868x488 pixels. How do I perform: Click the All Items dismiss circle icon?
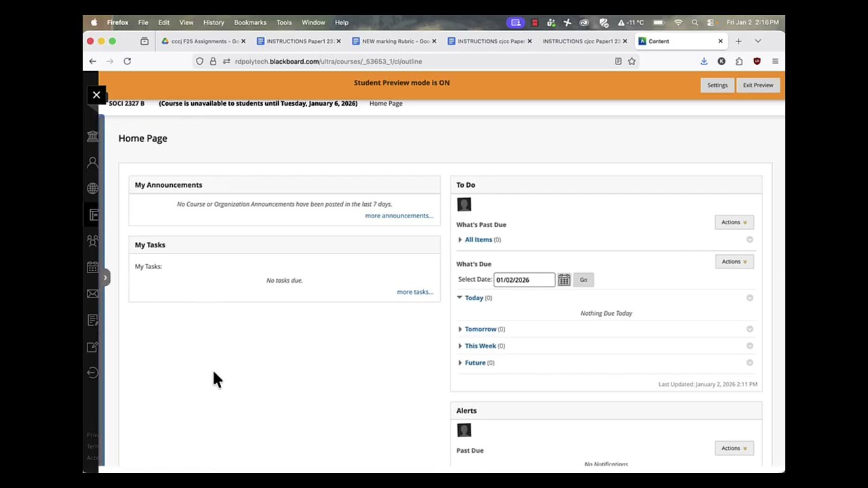coord(749,240)
